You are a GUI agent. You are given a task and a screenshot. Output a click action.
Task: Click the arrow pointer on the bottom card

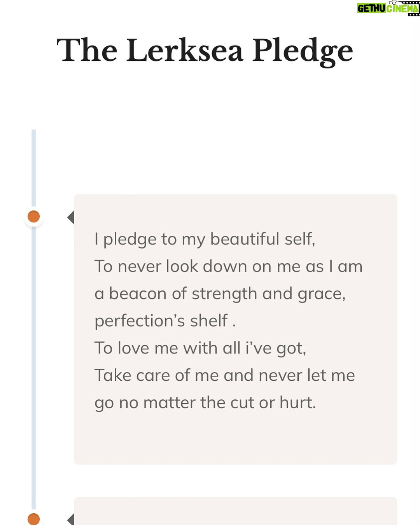point(70,519)
